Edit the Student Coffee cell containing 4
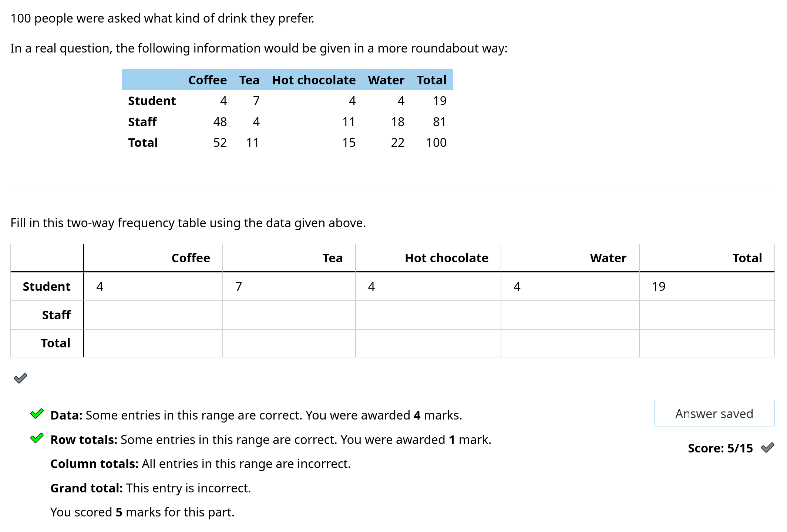Screen dimensions: 787x532 153,286
